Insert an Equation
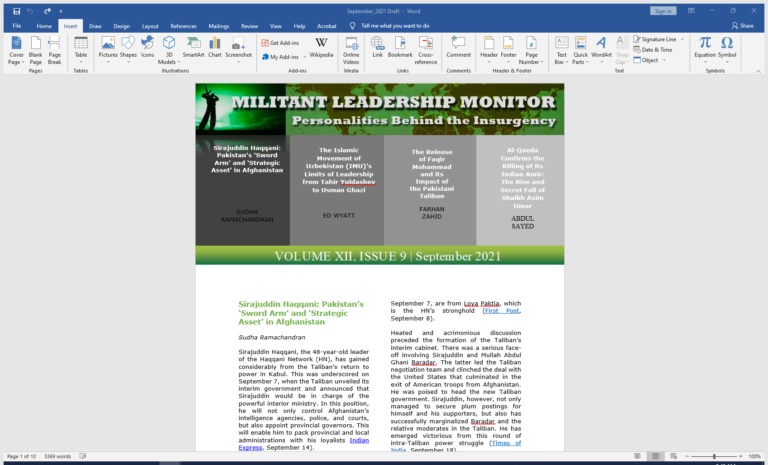768x465 pixels. tap(705, 50)
